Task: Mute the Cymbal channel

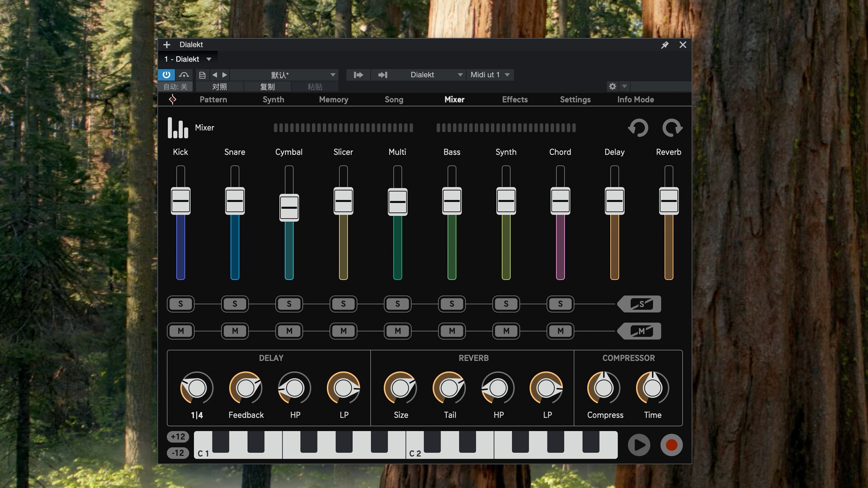Action: (x=289, y=331)
